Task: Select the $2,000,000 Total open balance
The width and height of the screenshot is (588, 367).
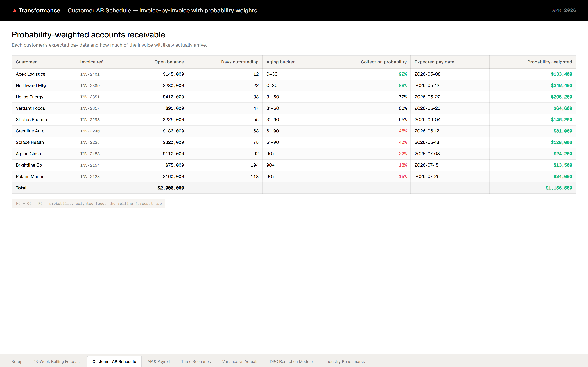Action: [x=171, y=188]
